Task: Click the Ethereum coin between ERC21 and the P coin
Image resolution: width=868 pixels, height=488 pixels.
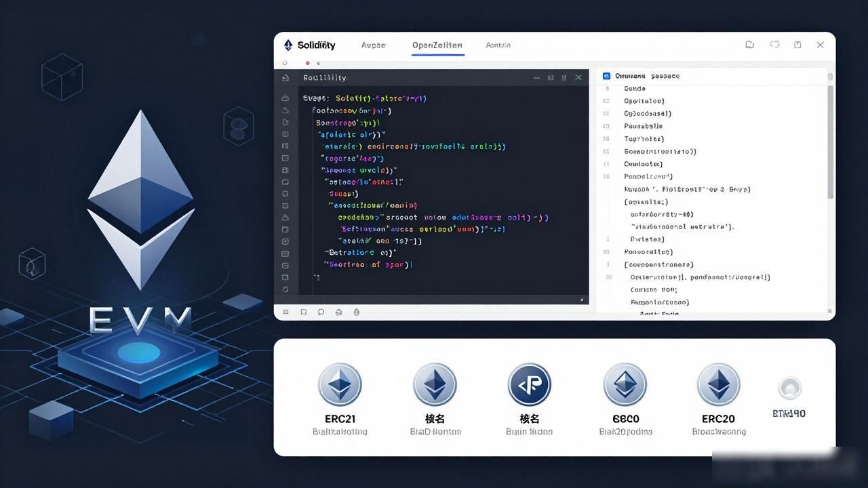Action: coord(435,385)
